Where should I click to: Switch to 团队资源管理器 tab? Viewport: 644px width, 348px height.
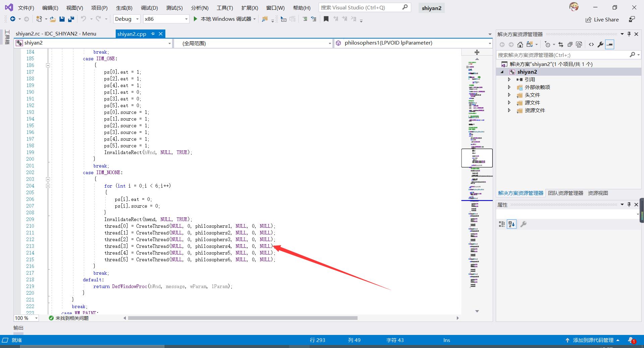coord(566,193)
